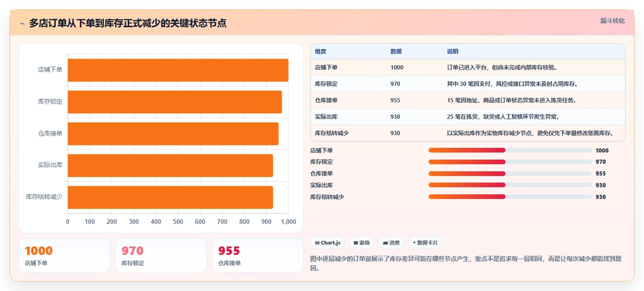
Task: Click the 漏斗转化 tag in the header
Action: pyautogui.click(x=613, y=21)
